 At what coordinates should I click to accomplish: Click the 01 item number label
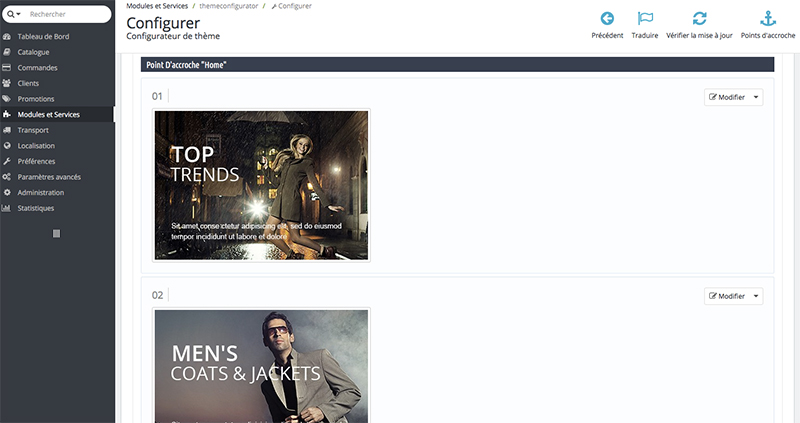click(157, 96)
